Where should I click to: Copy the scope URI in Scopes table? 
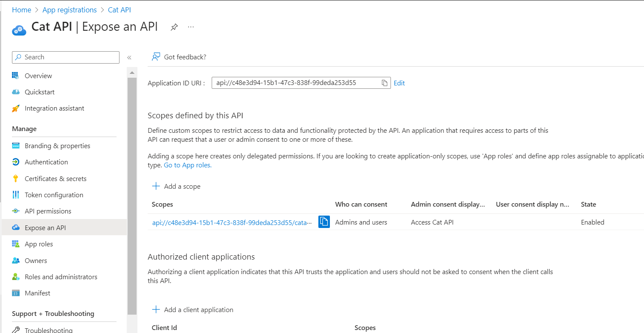(324, 222)
